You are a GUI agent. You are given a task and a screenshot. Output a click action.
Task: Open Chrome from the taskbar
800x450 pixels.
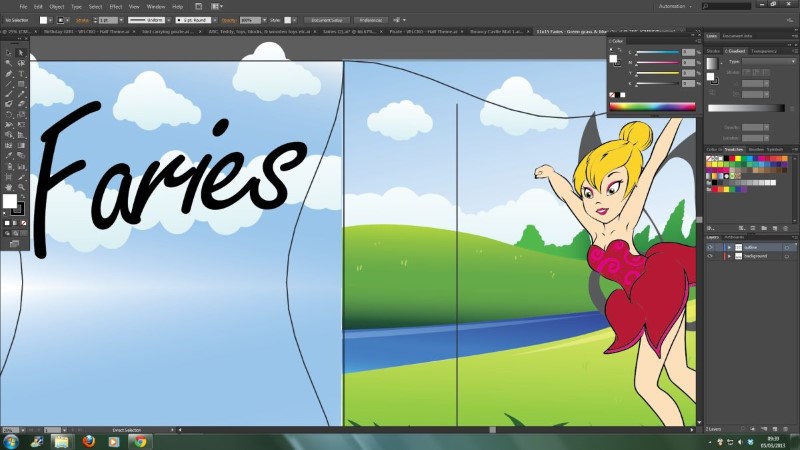(139, 440)
